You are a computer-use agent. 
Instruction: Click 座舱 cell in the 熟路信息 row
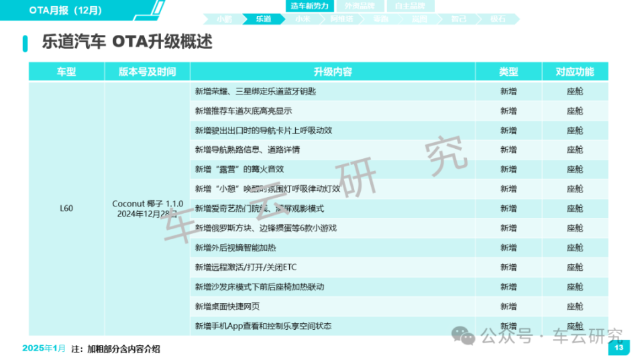coord(575,149)
